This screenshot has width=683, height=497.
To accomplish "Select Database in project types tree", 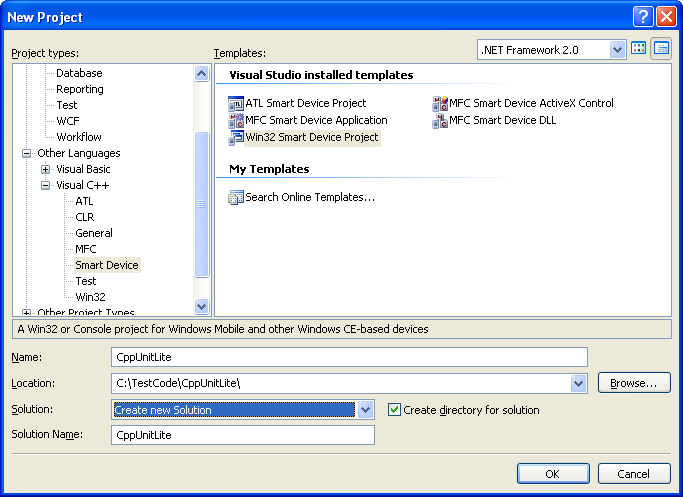I will 79,73.
